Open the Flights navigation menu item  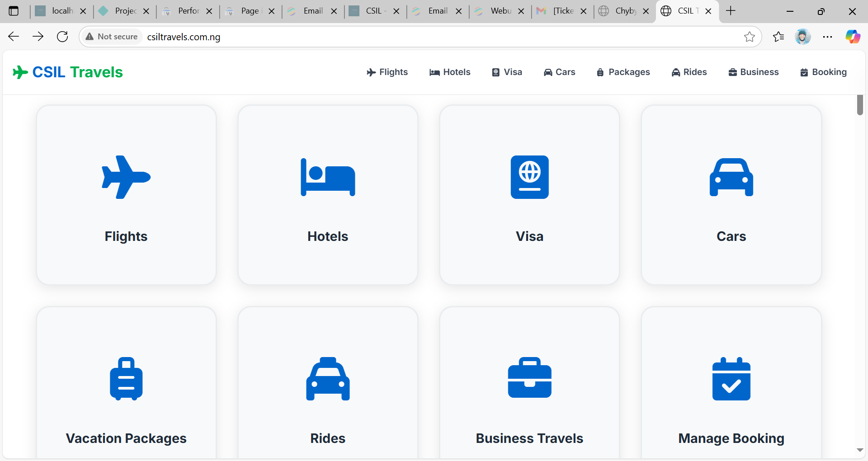[387, 72]
